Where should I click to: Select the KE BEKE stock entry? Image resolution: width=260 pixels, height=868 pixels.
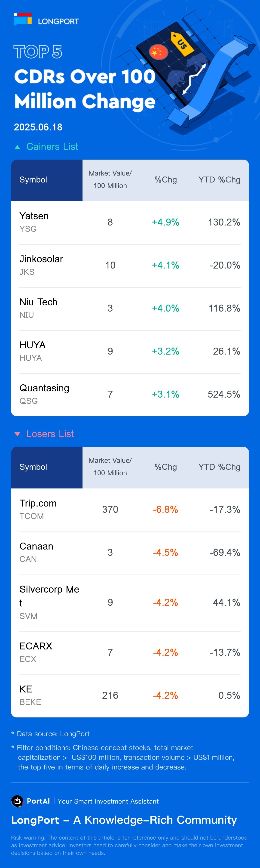click(x=30, y=695)
